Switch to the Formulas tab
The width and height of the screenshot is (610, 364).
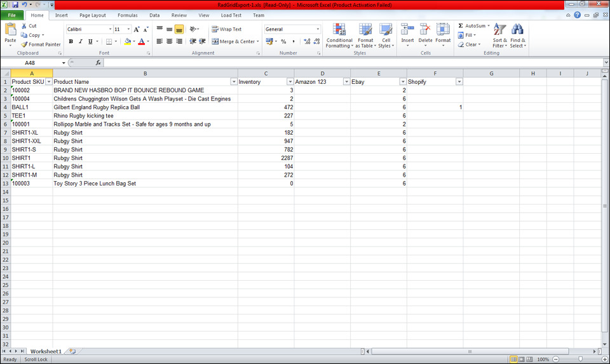(128, 15)
